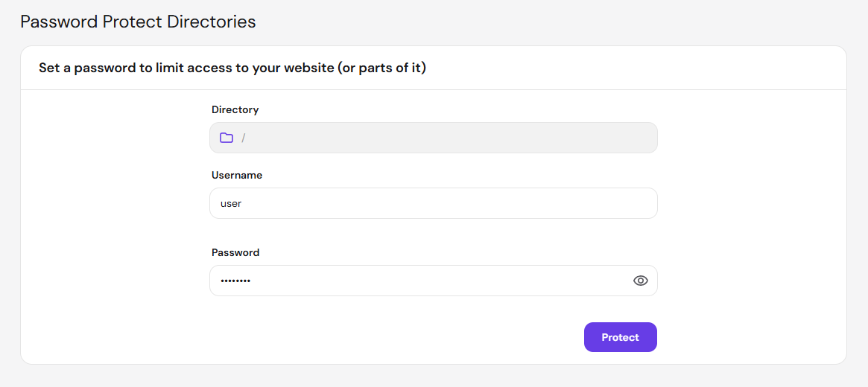Click the greyed-out Directory path field
This screenshot has height=387, width=868.
pyautogui.click(x=434, y=138)
